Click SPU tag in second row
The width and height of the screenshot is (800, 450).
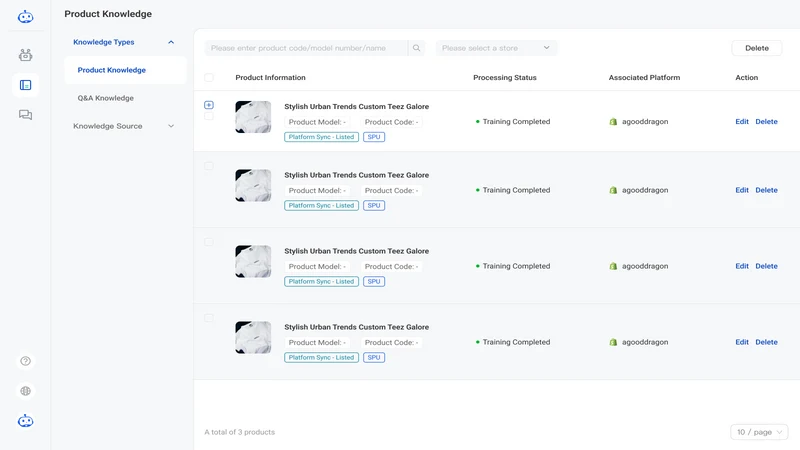374,205
